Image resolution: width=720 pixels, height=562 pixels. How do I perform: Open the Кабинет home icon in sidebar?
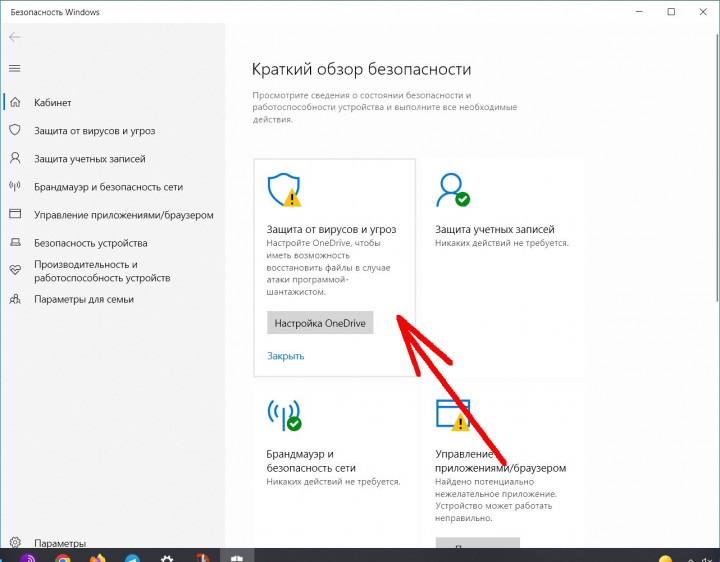tap(15, 103)
